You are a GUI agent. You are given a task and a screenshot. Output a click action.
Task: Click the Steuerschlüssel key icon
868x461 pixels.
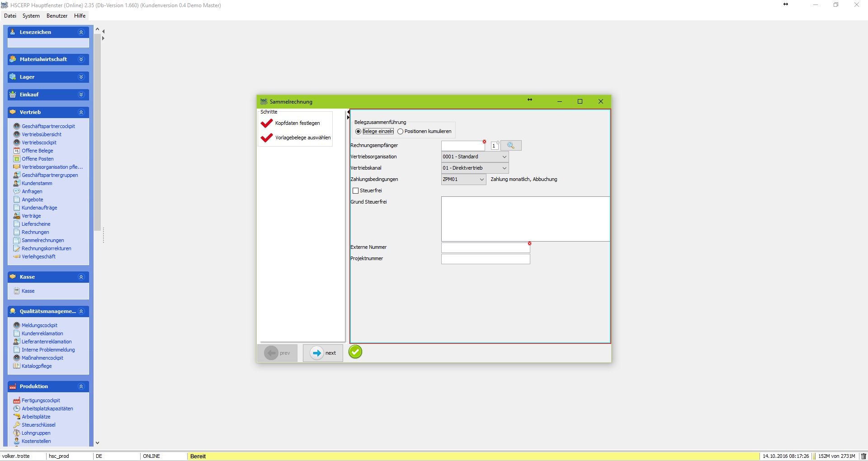(17, 425)
